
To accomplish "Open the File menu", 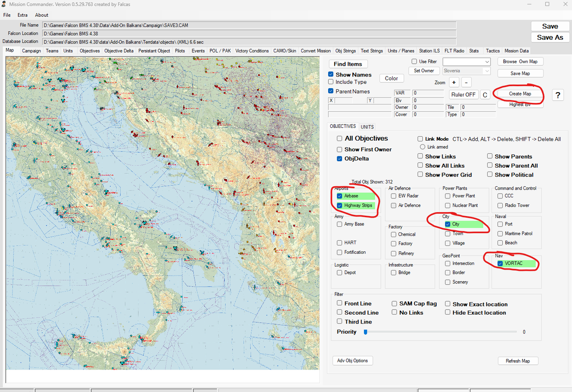I will point(7,15).
